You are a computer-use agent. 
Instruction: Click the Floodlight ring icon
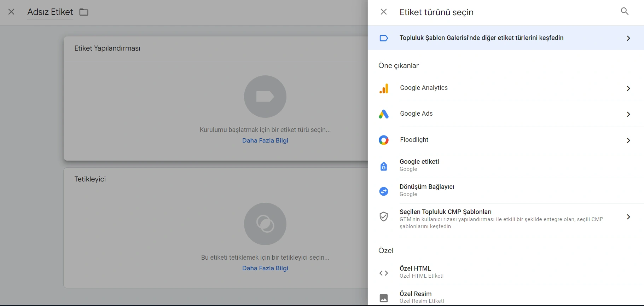[384, 140]
